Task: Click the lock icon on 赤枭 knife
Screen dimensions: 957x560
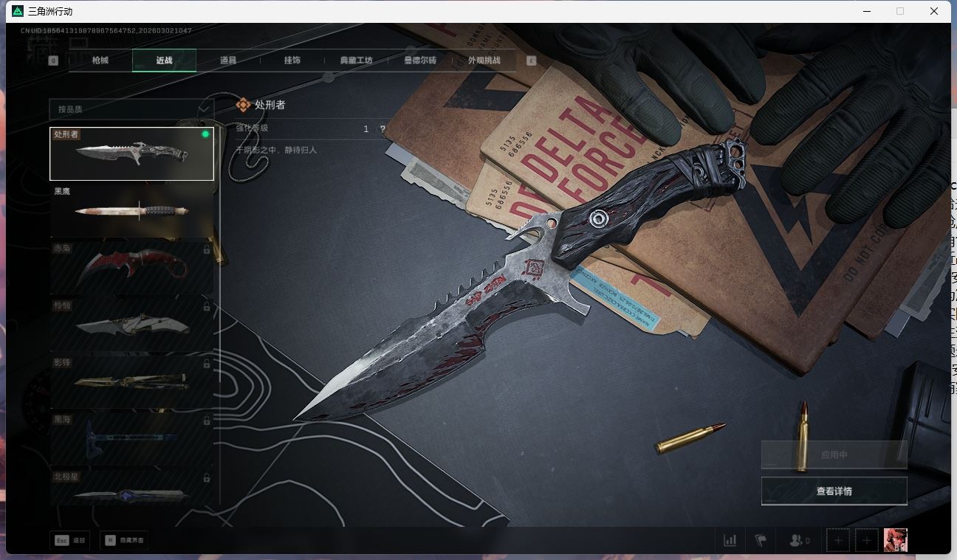Action: [x=206, y=250]
